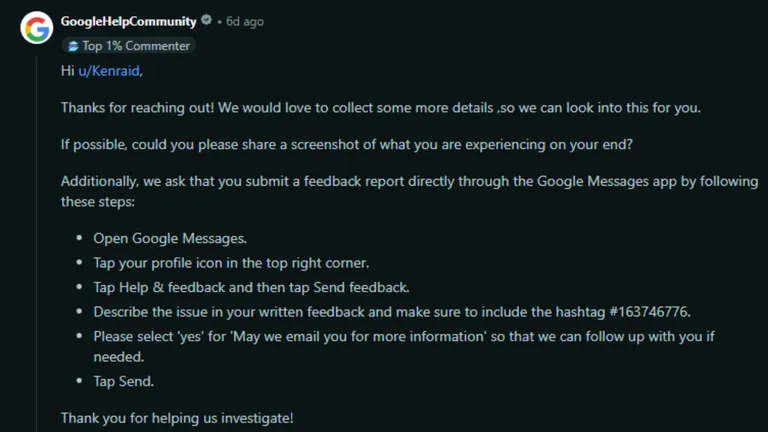Image resolution: width=768 pixels, height=432 pixels.
Task: Click the 'Tap Help & feedback' bullet item
Action: click(251, 288)
